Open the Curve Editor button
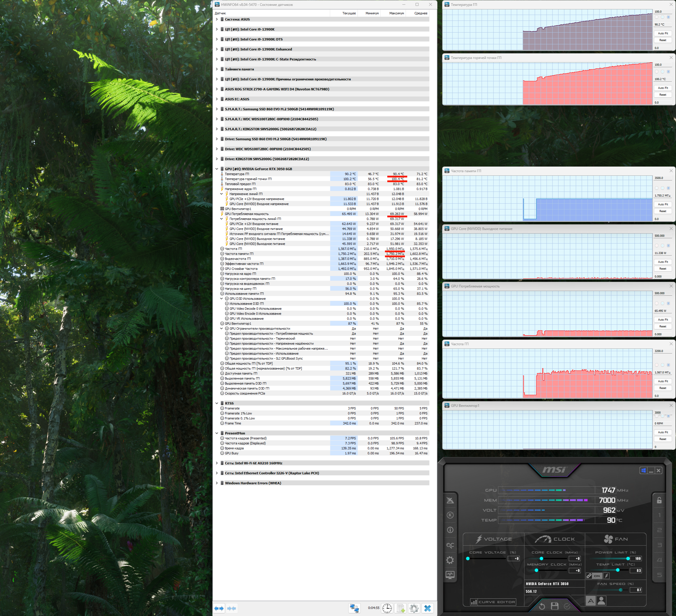The image size is (676, 616). coord(493,602)
